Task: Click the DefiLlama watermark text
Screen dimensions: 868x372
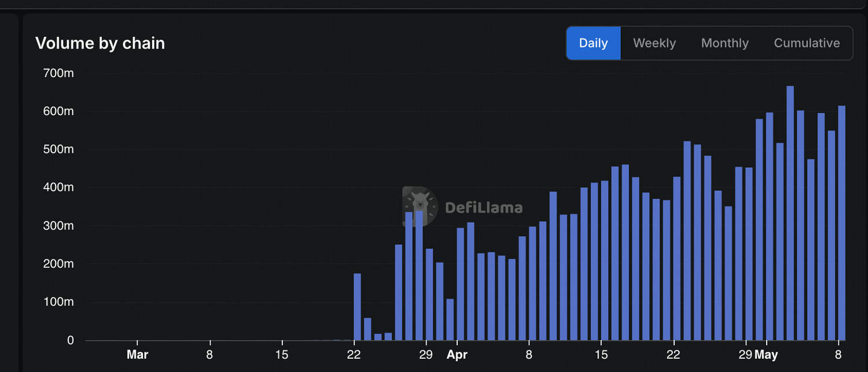Action: point(484,207)
